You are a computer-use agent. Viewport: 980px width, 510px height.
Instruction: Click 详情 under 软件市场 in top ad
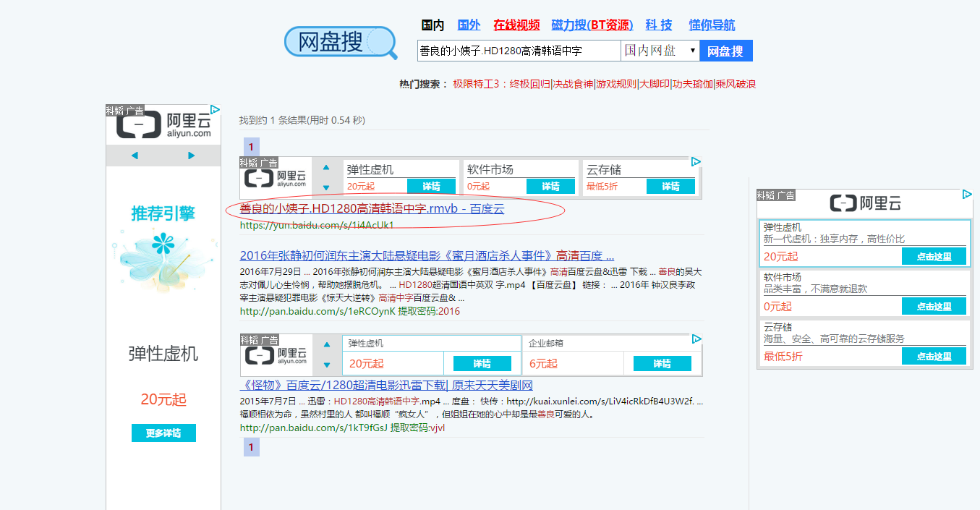pyautogui.click(x=551, y=187)
